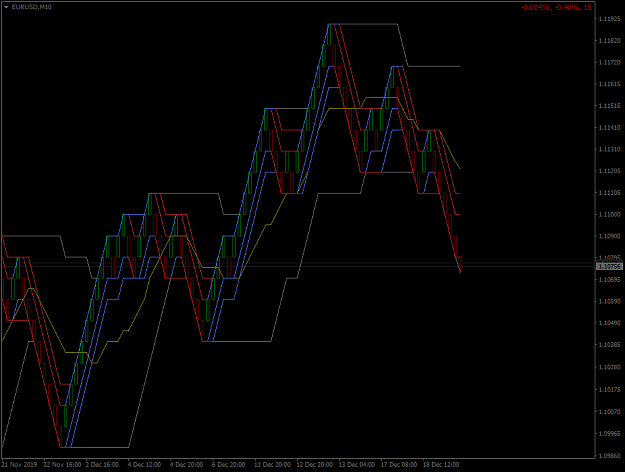The image size is (625, 472).
Task: Click the 21 Nov 2019 time label
Action: click(19, 465)
